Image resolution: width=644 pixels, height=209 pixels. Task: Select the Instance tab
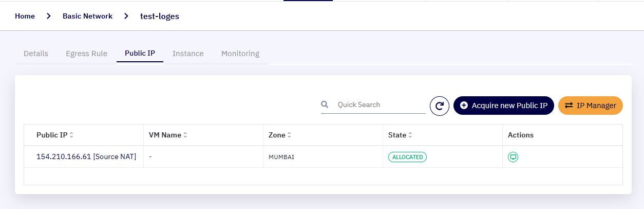pos(188,54)
